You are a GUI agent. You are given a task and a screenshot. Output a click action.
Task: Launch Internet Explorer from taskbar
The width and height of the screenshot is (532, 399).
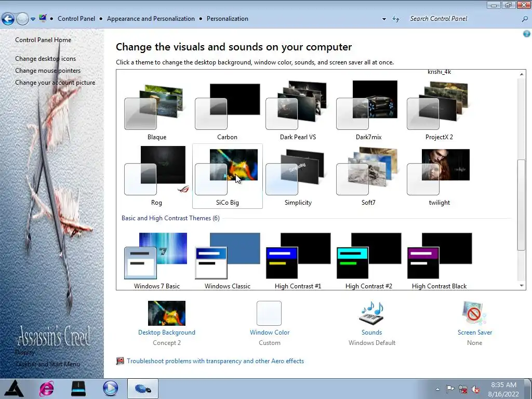[46, 389]
